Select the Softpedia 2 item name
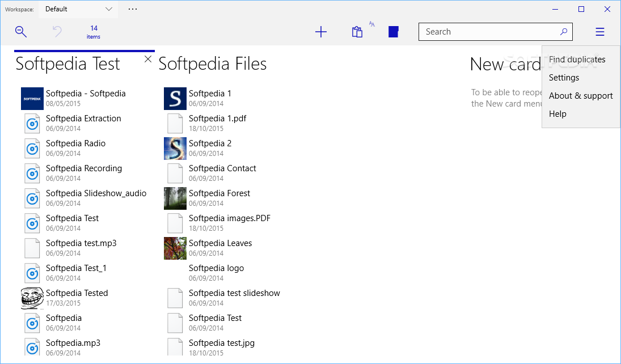Image resolution: width=621 pixels, height=364 pixels. tap(210, 143)
